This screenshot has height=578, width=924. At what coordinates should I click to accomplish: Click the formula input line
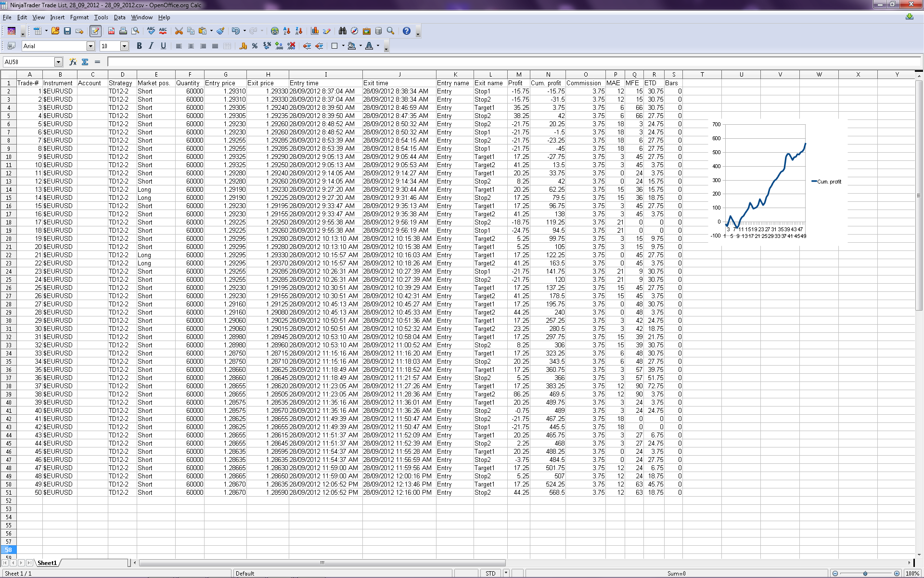point(514,62)
